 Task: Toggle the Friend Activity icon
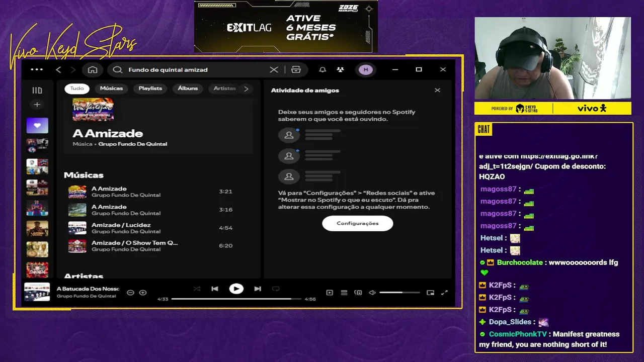341,70
